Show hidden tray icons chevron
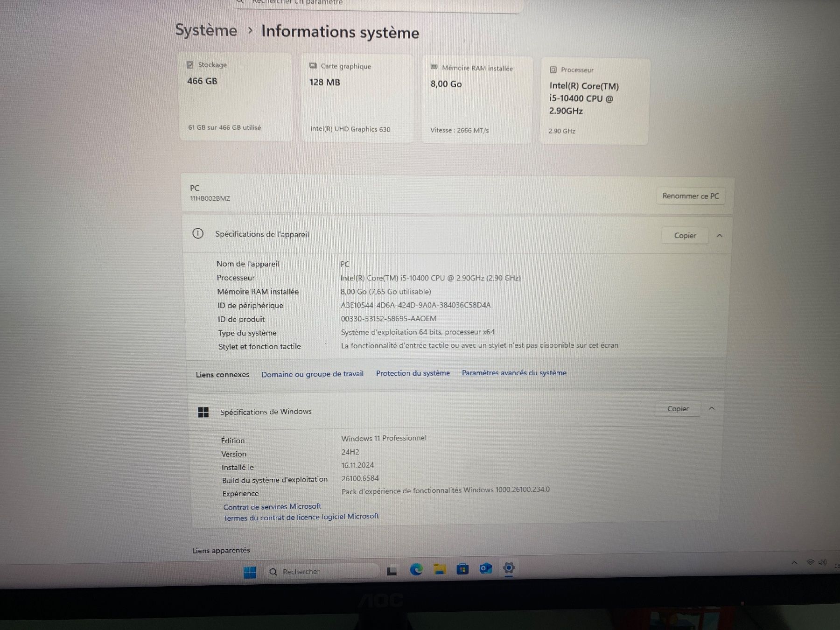Screen dimensions: 840x630 coord(794,563)
